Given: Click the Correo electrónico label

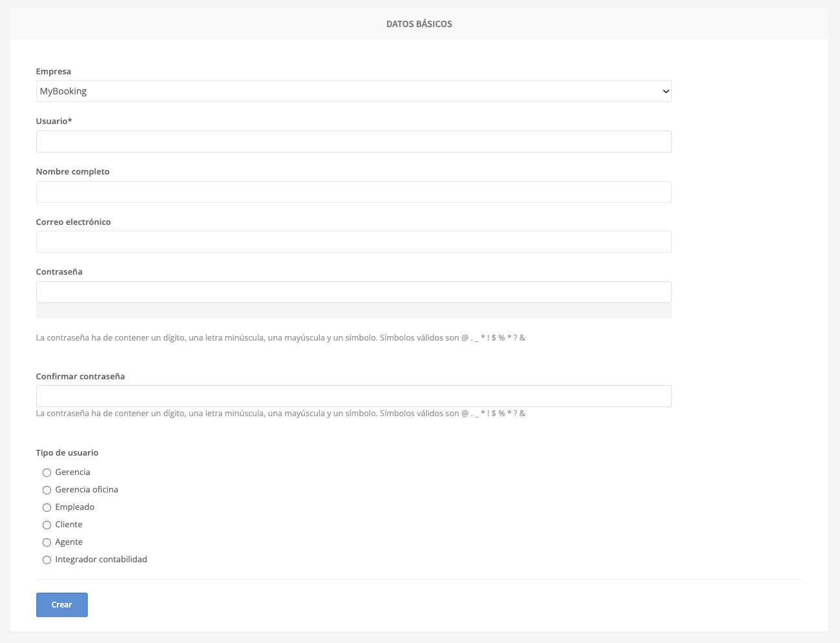Looking at the screenshot, I should [x=74, y=222].
